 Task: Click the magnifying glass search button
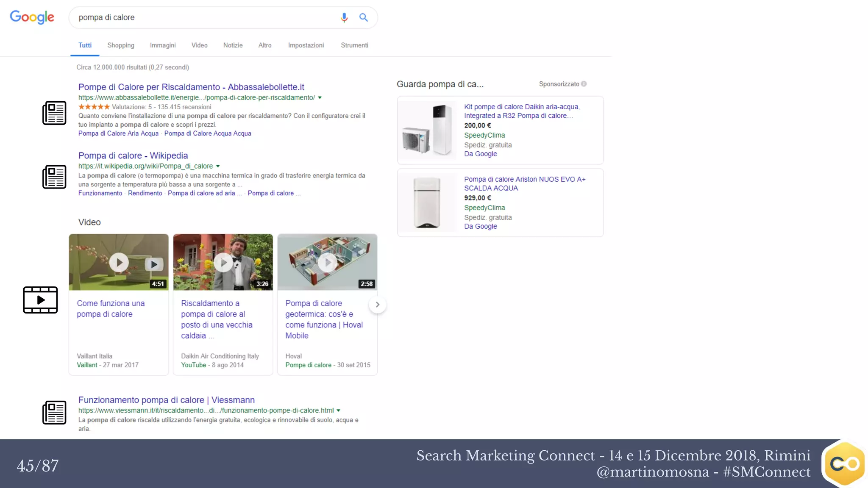364,17
